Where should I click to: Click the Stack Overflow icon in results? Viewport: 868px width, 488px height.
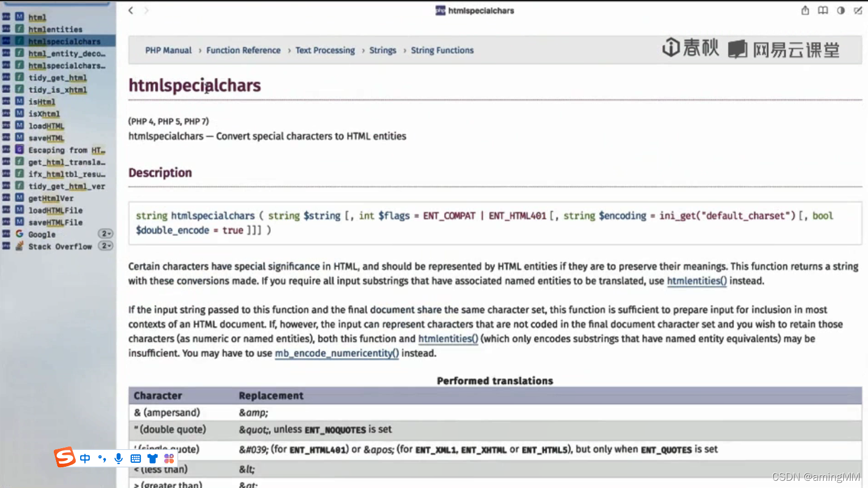(20, 246)
